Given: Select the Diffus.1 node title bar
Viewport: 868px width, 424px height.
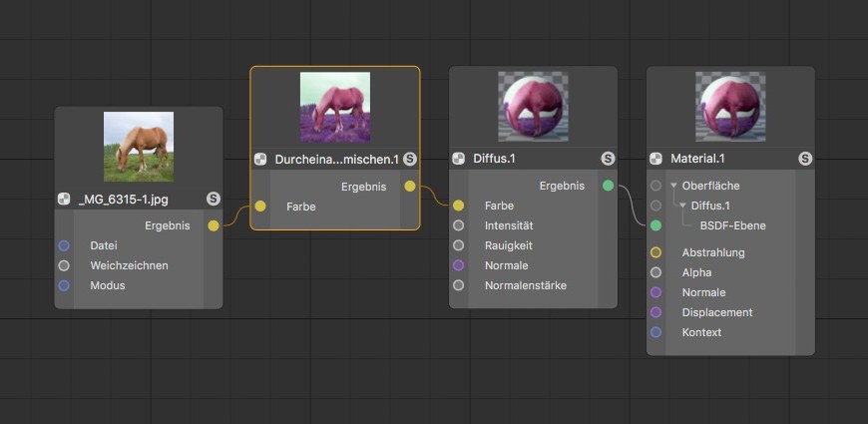Looking at the screenshot, I should coord(533,159).
